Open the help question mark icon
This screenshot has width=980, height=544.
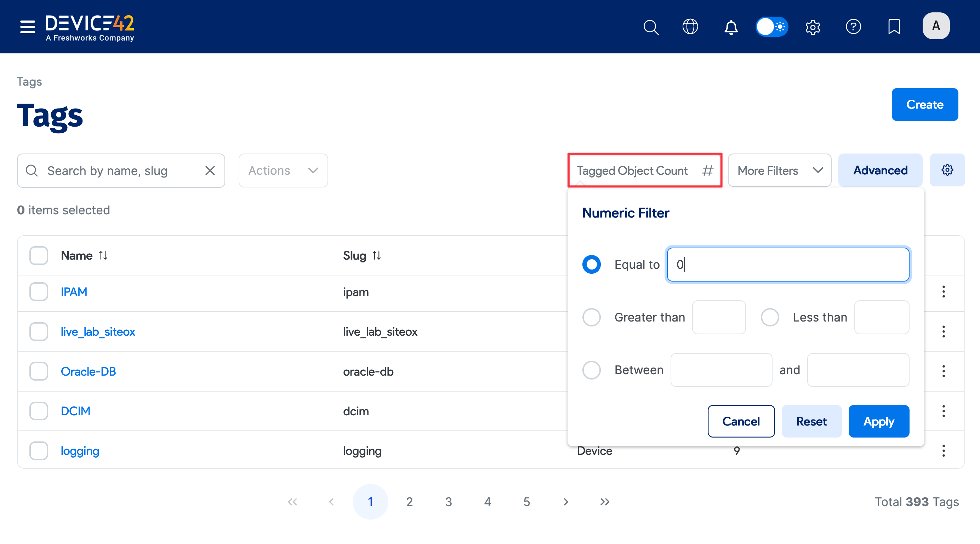tap(853, 27)
